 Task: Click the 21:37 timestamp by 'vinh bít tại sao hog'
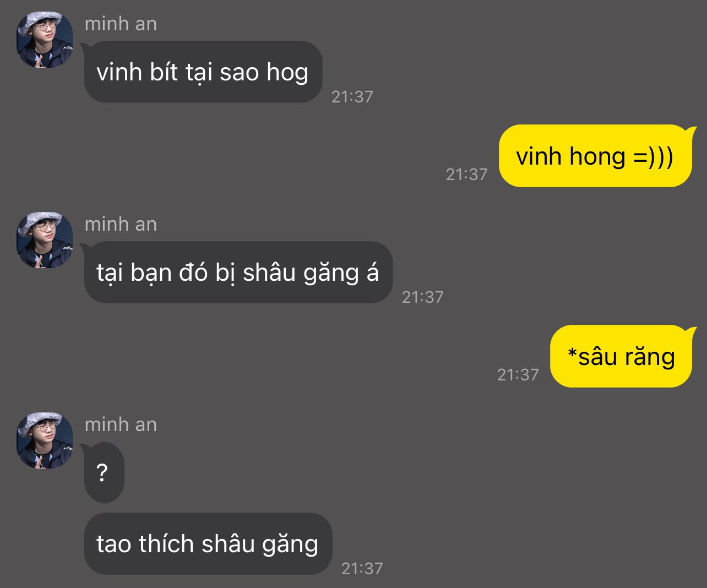coord(352,96)
